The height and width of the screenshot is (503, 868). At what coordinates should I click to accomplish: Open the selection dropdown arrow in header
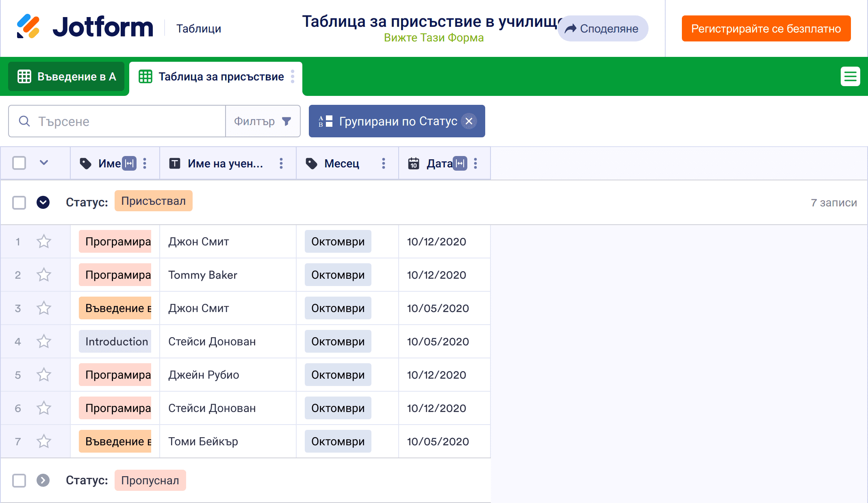(44, 163)
